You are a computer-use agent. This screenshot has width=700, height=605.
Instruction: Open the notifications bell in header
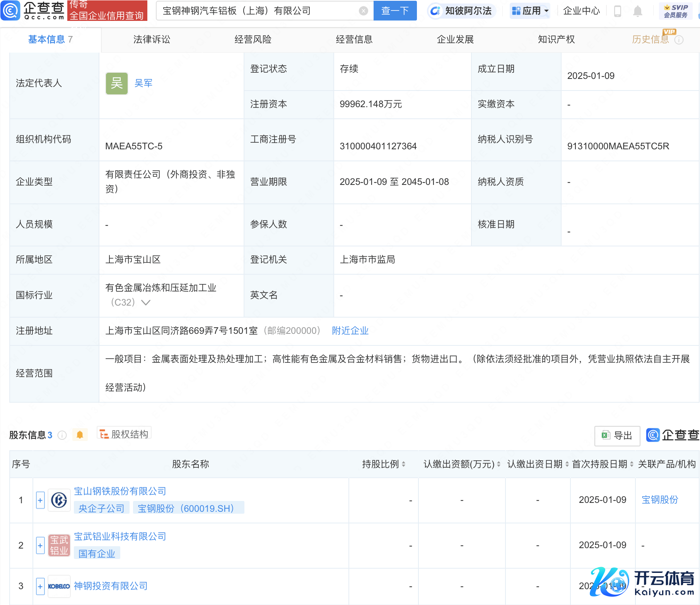638,11
